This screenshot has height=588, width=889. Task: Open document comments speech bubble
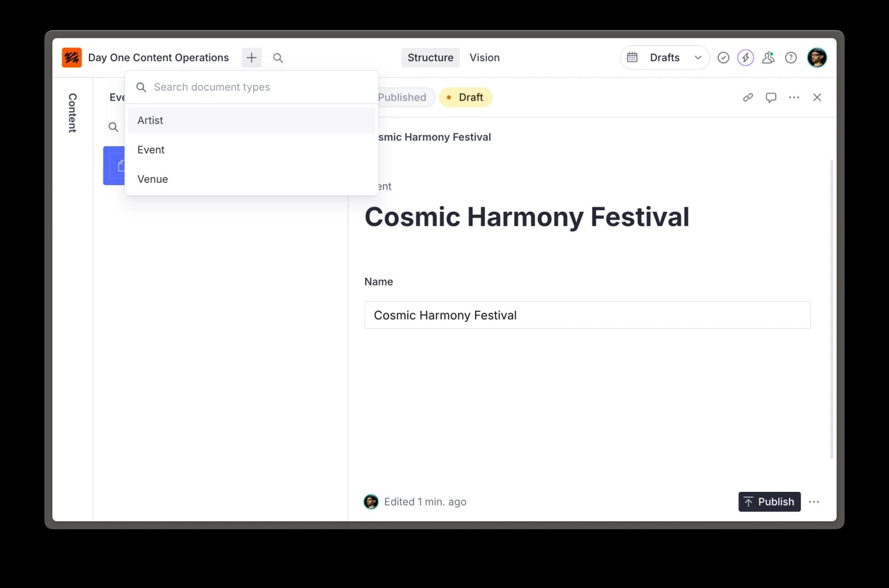[x=771, y=97]
